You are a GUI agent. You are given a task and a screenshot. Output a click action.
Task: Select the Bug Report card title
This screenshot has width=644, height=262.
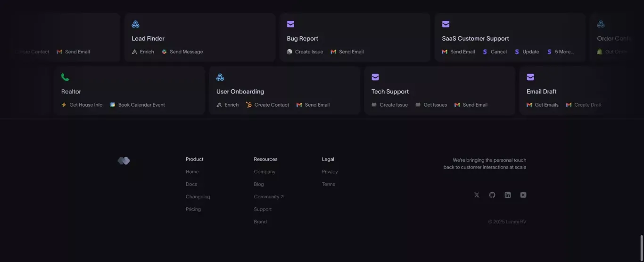tap(302, 39)
